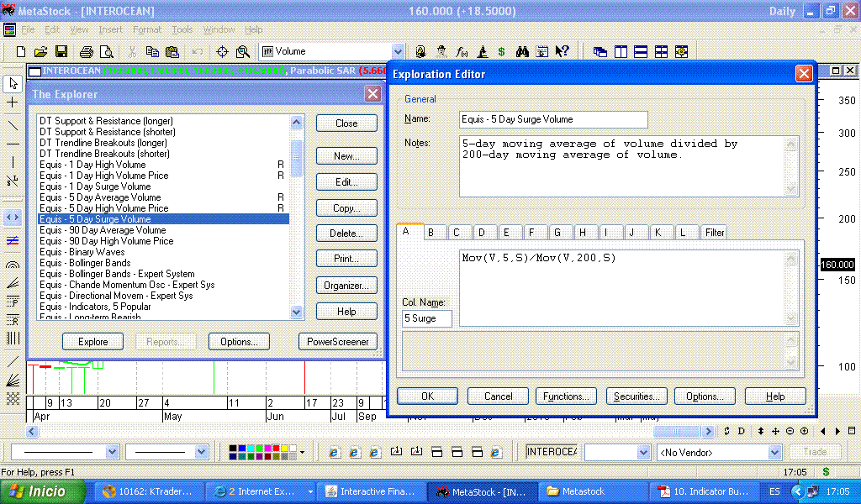Open The Explorer binoculars icon

click(522, 51)
